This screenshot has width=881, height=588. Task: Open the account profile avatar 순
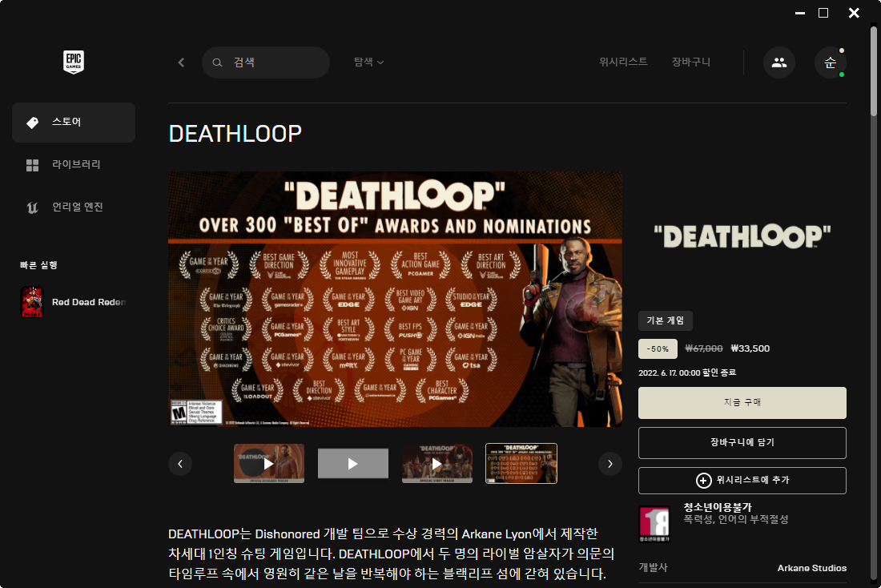pyautogui.click(x=831, y=62)
